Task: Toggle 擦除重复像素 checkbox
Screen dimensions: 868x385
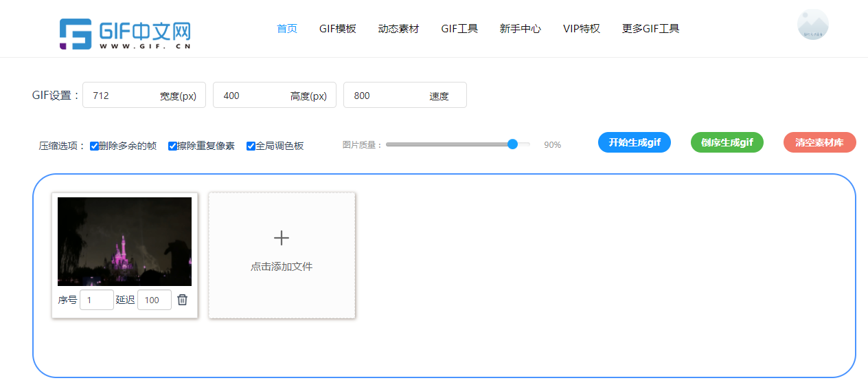Action: pyautogui.click(x=172, y=146)
